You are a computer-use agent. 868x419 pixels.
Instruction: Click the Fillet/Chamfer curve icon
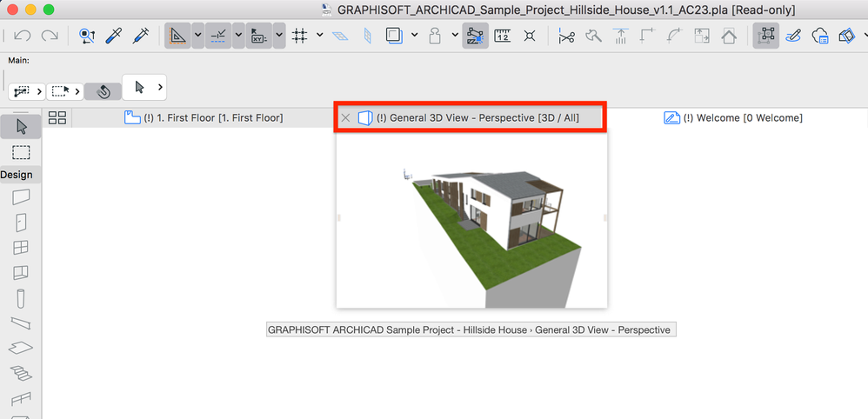(675, 36)
